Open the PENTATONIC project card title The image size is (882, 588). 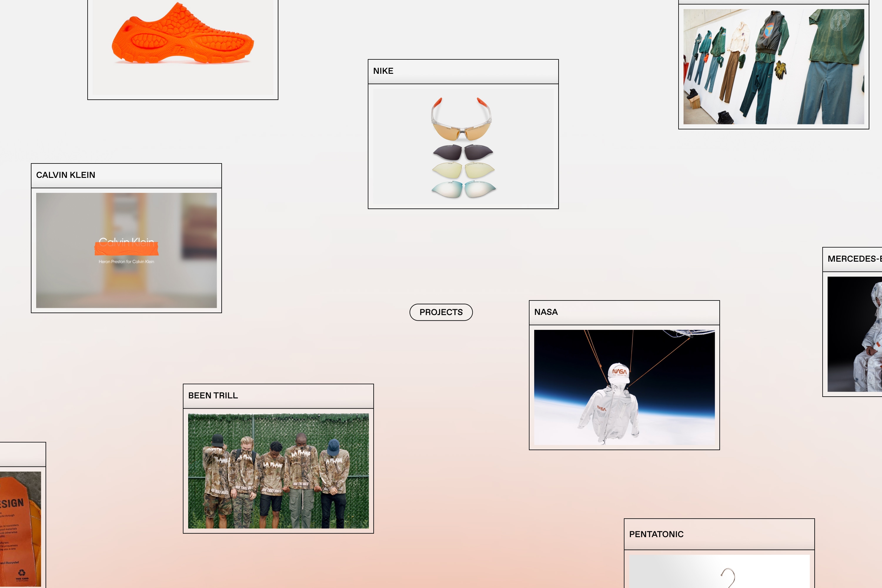click(x=656, y=534)
